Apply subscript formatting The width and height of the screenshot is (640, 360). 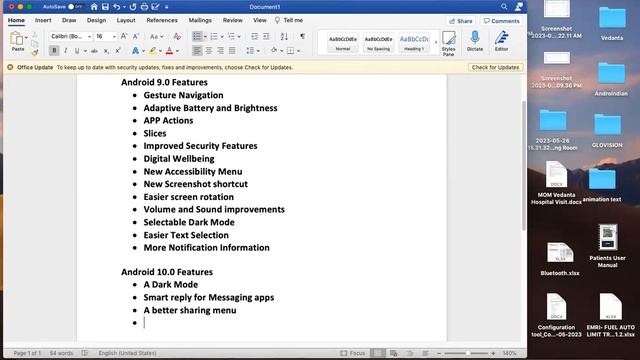click(106, 51)
